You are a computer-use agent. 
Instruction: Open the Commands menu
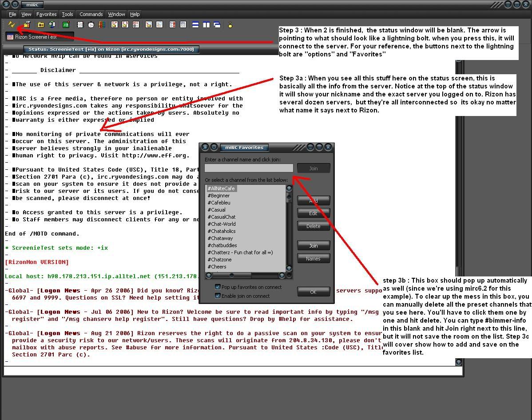(x=91, y=14)
